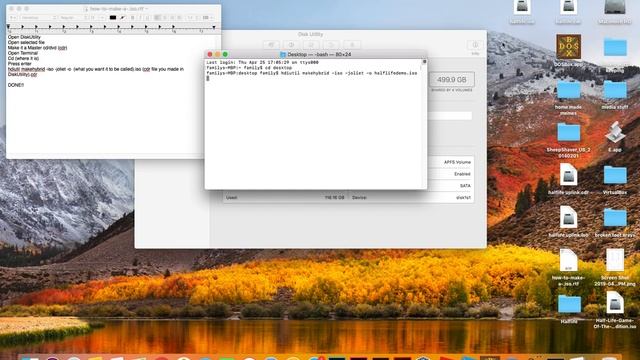Click Erase icon in Disk Utility toolbar
The image size is (640, 360).
pyautogui.click(x=311, y=44)
